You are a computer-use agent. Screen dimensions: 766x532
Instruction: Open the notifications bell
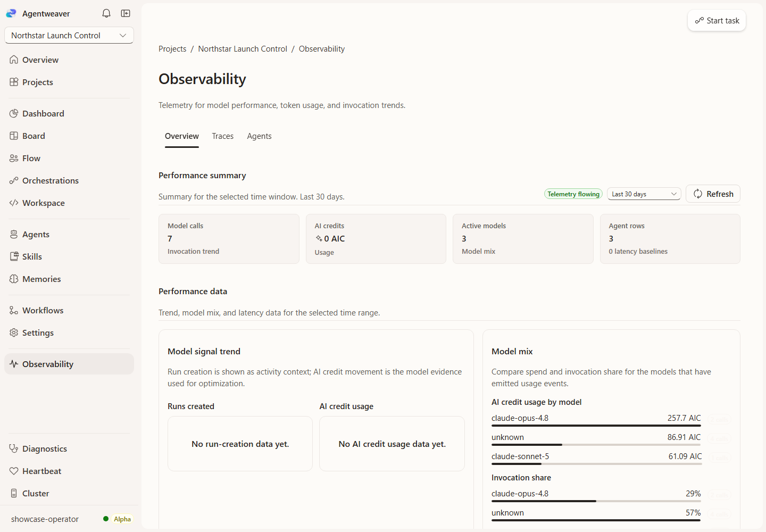(x=106, y=13)
